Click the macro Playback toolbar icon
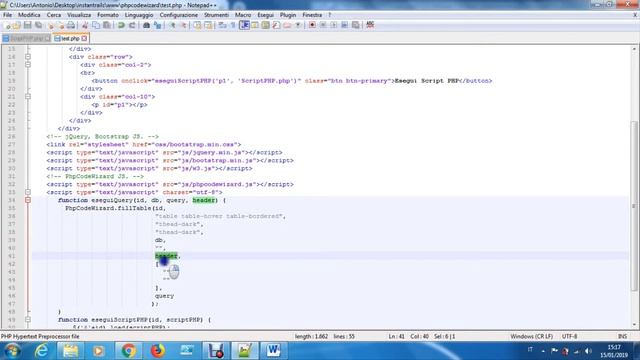The height and width of the screenshot is (360, 640). (x=333, y=25)
